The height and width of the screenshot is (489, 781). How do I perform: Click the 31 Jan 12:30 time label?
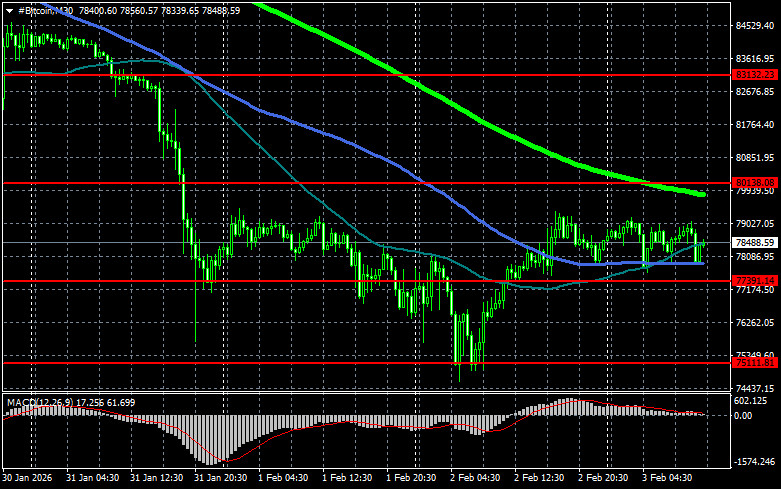(x=156, y=478)
